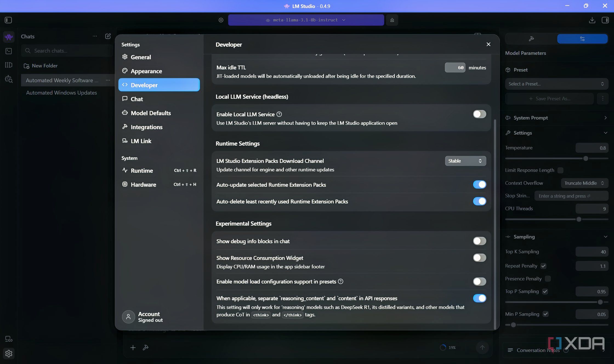Show help for model load configuration presets
This screenshot has width=614, height=364.
click(x=340, y=281)
